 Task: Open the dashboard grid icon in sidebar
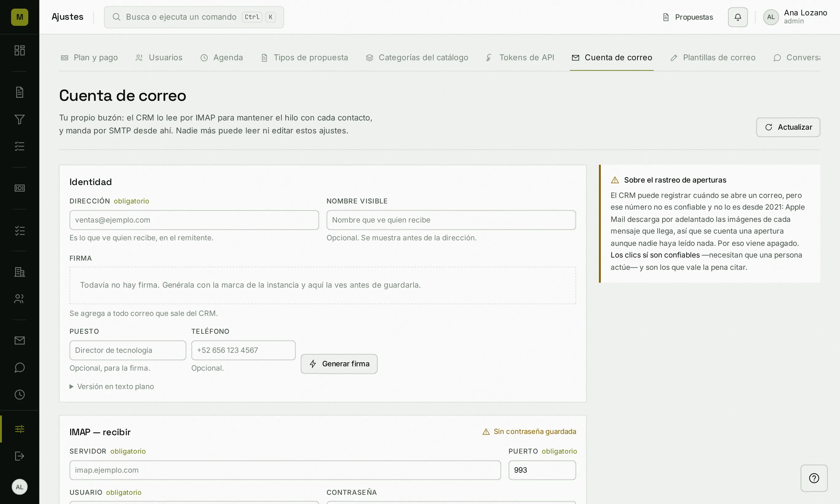(x=19, y=50)
